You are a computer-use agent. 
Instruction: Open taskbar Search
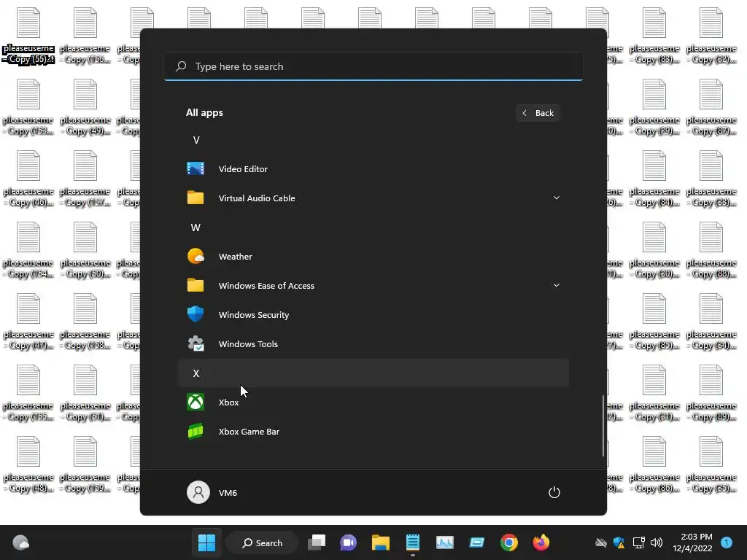pyautogui.click(x=262, y=542)
